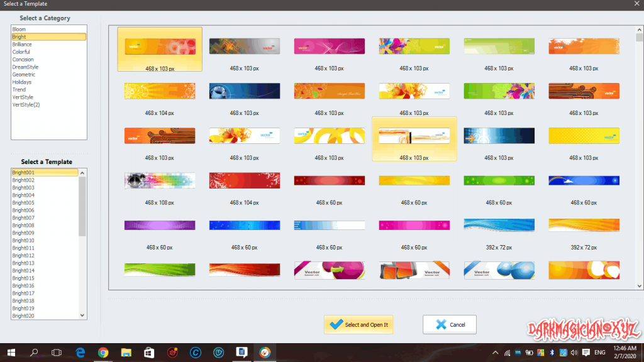Click thumbnail gallery scroll-down arrow
Image resolution: width=644 pixels, height=362 pixels.
coord(640,286)
